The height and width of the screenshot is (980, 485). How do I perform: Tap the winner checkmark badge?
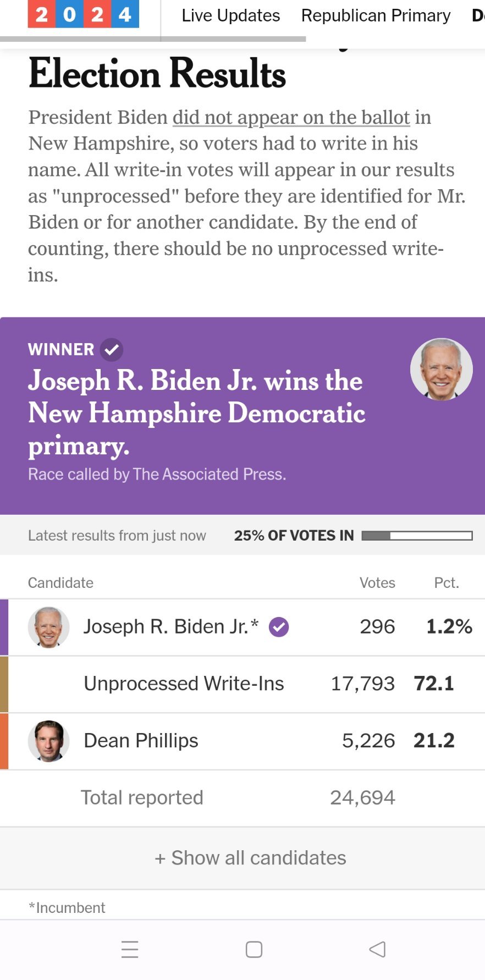pos(112,349)
